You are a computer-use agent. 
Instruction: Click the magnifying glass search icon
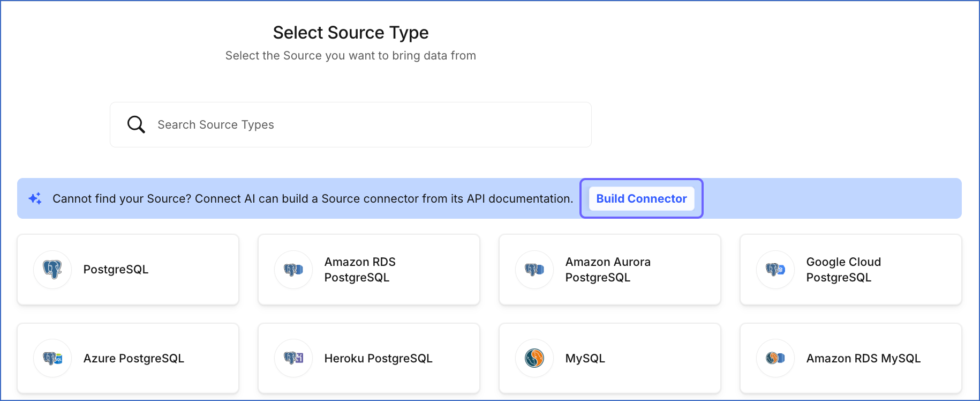pyautogui.click(x=136, y=124)
